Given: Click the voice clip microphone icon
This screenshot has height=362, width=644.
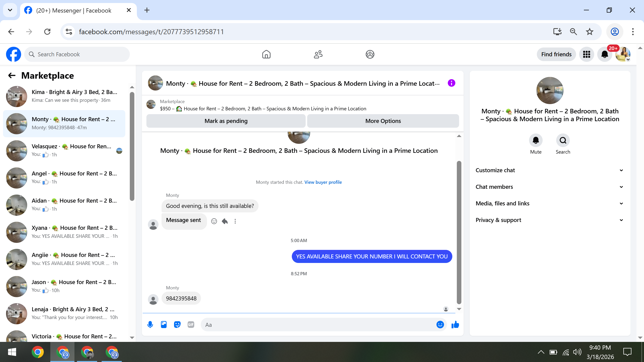Looking at the screenshot, I should tap(150, 325).
